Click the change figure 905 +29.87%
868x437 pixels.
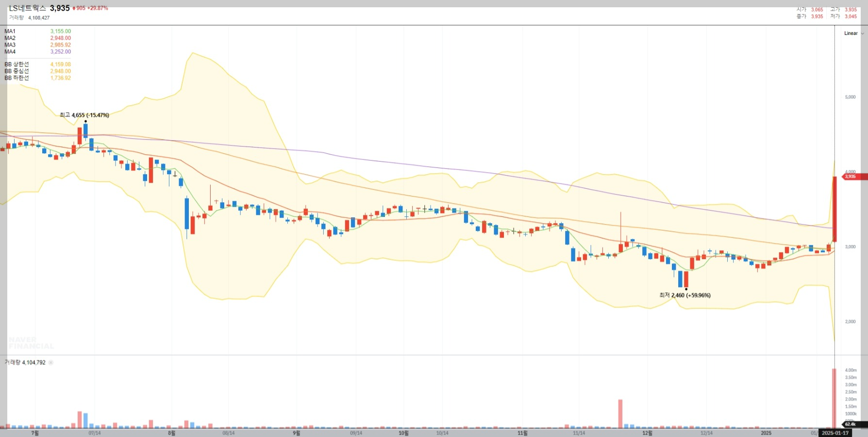coord(90,8)
